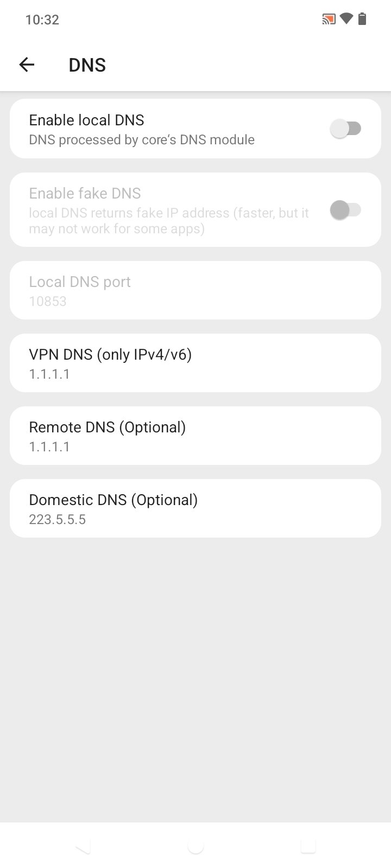Edit the Domestic DNS (Optional) setting
Image resolution: width=391 pixels, height=868 pixels.
195,509
